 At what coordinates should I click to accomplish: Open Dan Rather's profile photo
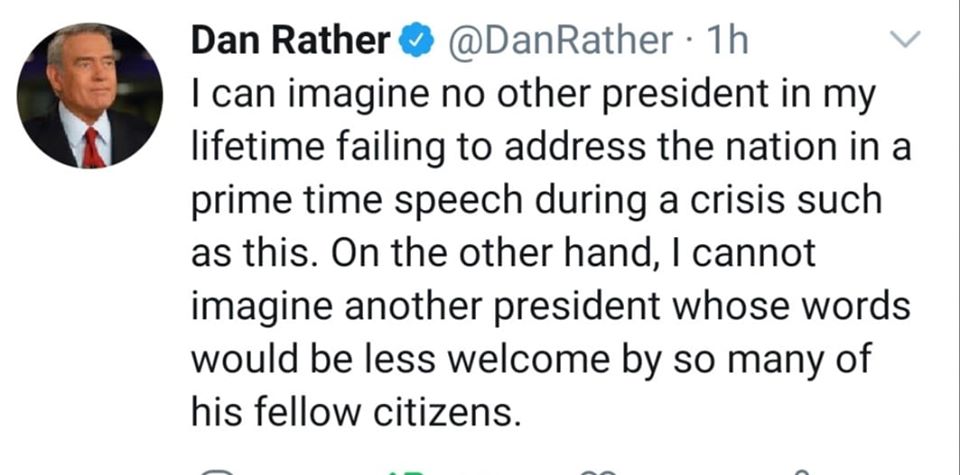pyautogui.click(x=89, y=95)
